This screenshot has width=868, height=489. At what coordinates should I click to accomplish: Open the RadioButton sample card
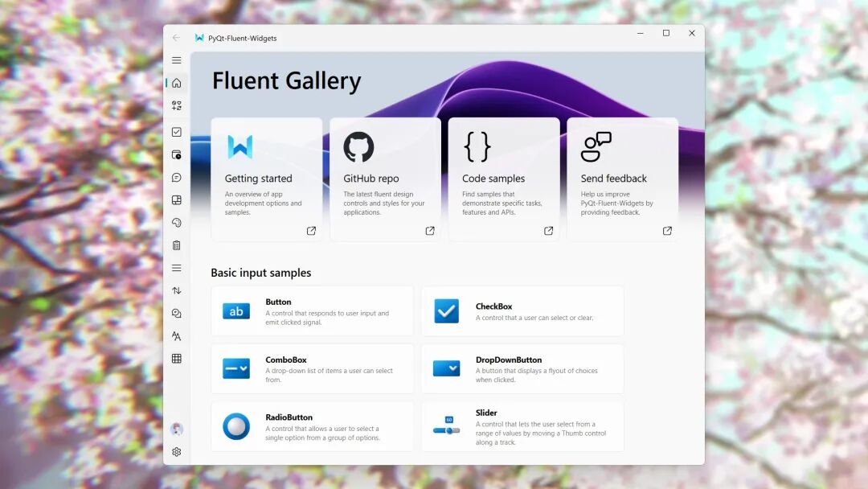coord(312,426)
